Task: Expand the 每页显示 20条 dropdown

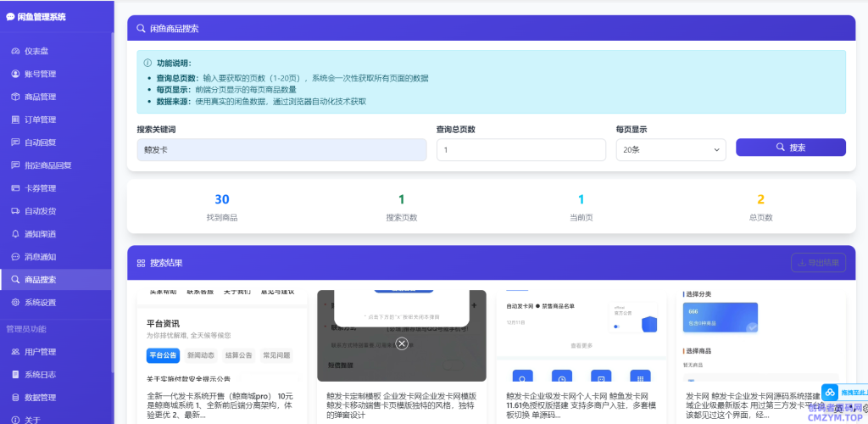Action: click(670, 149)
